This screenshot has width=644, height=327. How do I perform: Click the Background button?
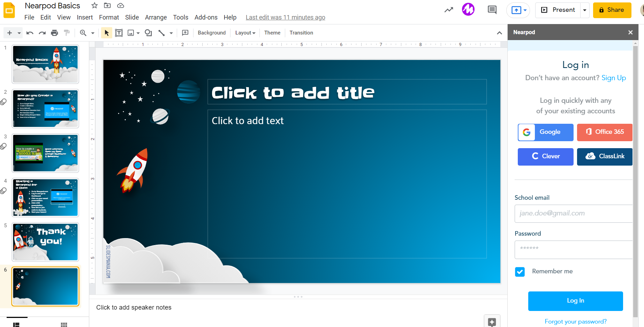pyautogui.click(x=212, y=33)
